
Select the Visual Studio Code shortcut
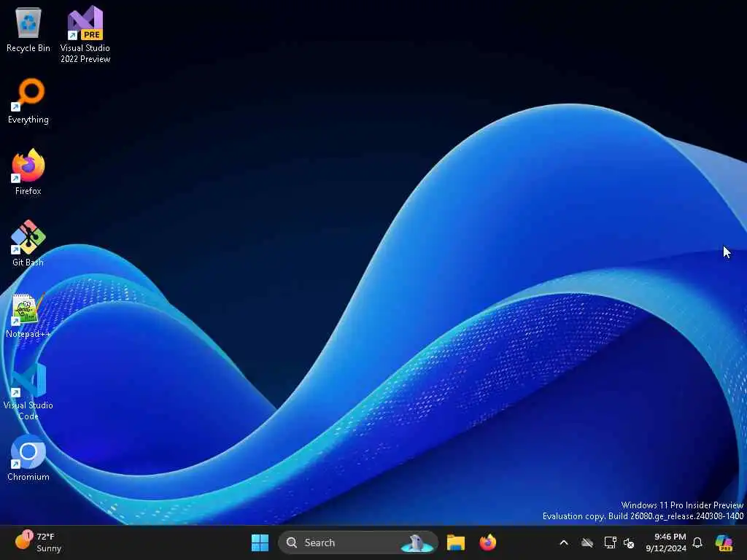[28, 392]
